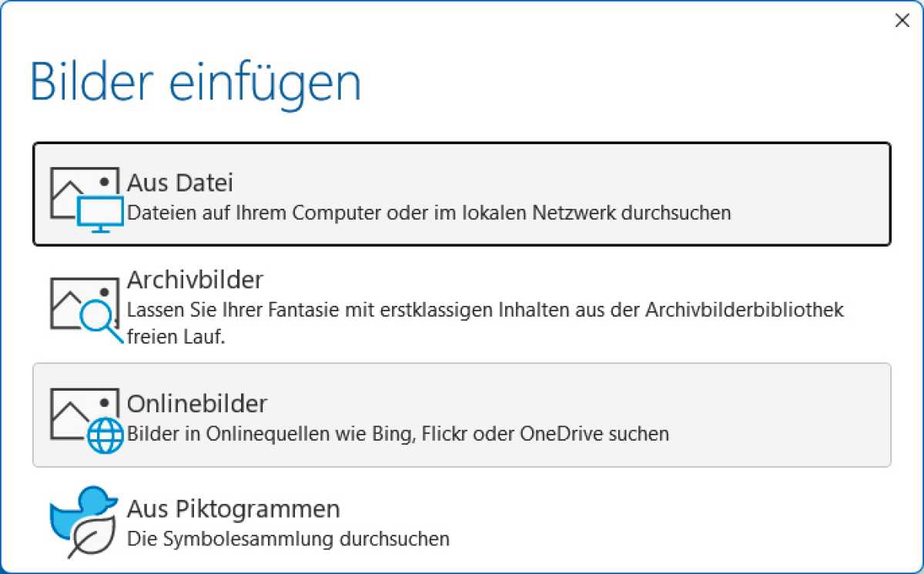Click the blue globe symbol
Image resolution: width=924 pixels, height=574 pixels.
[105, 435]
